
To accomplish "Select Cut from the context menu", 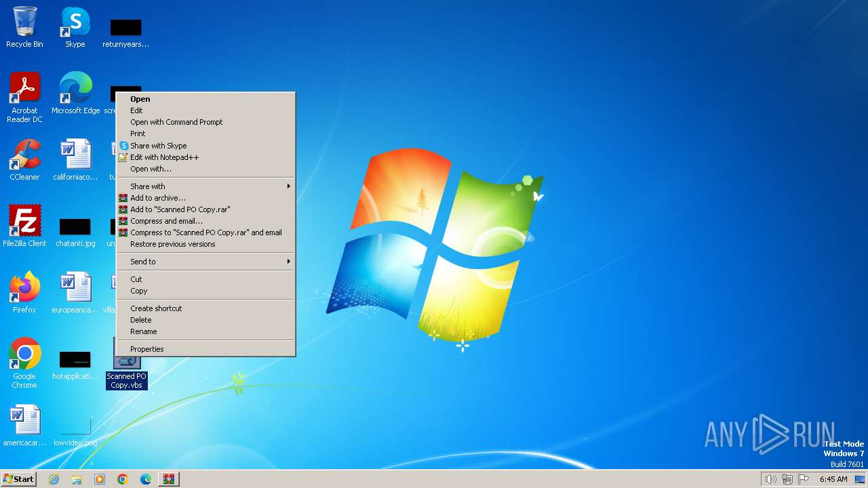I will (x=206, y=279).
